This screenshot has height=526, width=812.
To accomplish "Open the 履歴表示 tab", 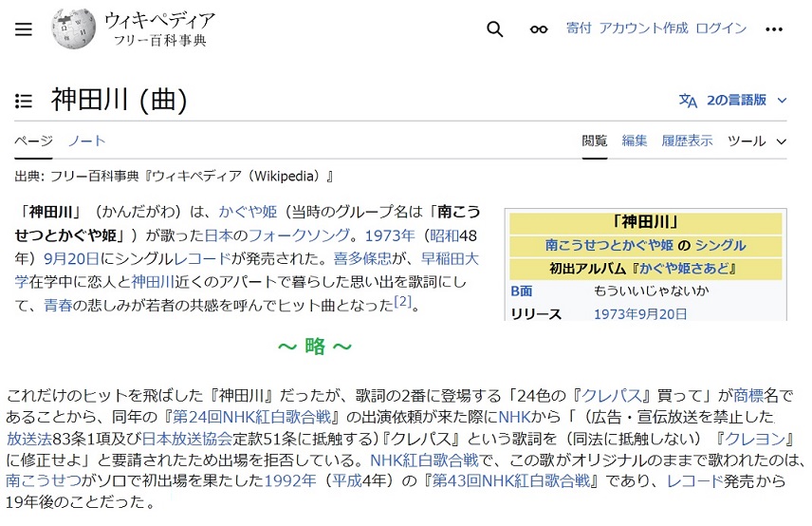I will click(x=687, y=141).
